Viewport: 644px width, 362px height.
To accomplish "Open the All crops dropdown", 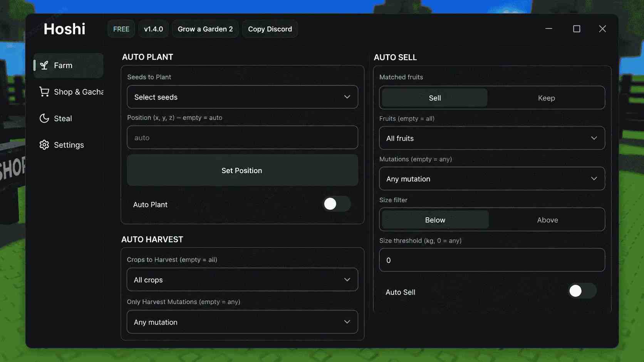I will pos(242,280).
